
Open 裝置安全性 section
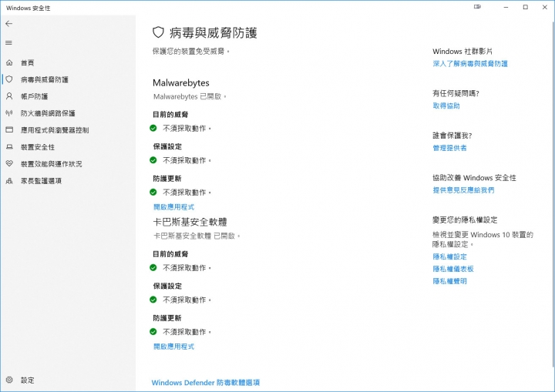tap(38, 147)
